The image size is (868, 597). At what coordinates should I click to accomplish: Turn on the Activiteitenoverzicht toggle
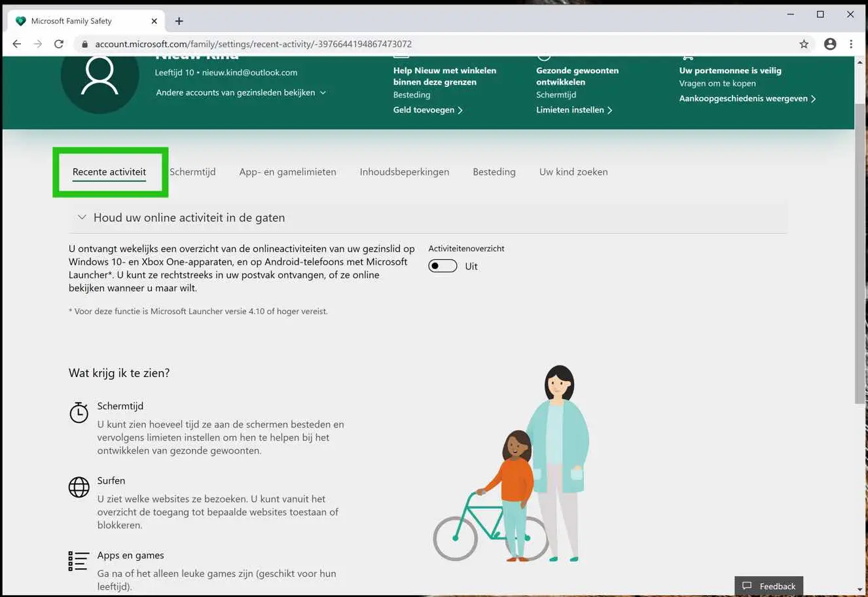(443, 266)
